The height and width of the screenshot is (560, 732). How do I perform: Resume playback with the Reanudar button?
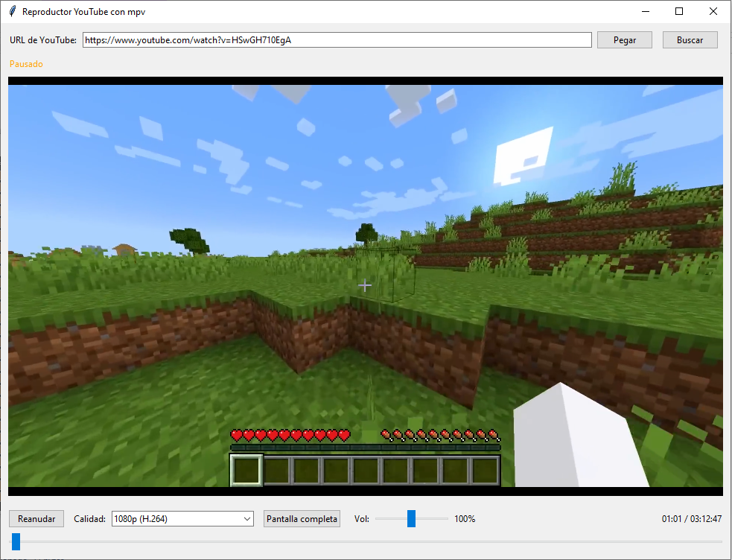(36, 519)
